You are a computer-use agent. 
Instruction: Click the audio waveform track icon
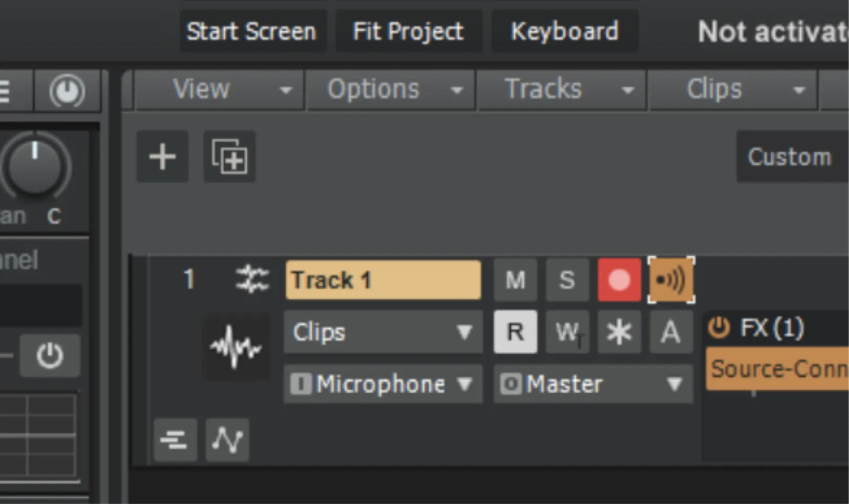click(236, 346)
